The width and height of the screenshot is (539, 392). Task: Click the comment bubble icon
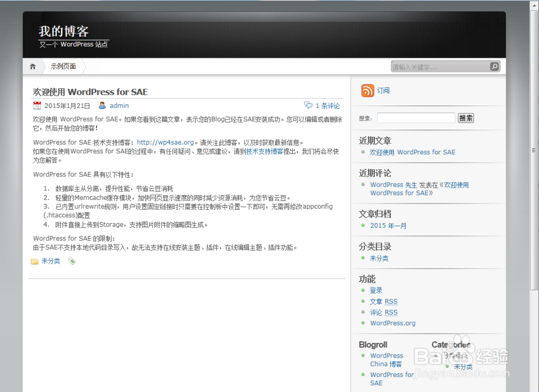coord(308,105)
